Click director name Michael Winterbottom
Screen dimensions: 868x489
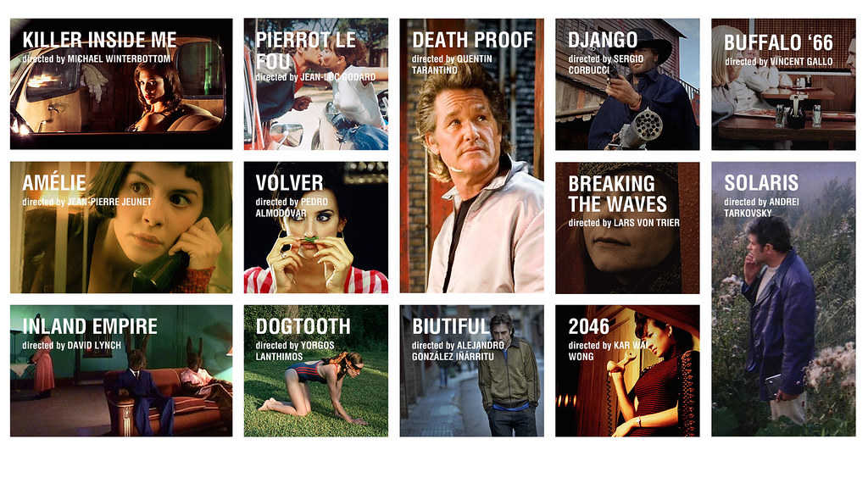tap(119, 58)
